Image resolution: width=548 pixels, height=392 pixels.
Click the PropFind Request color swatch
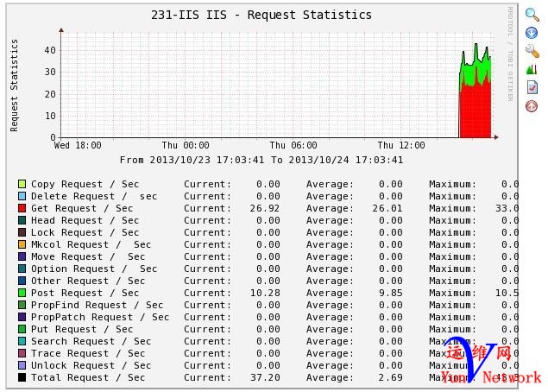pos(22,305)
